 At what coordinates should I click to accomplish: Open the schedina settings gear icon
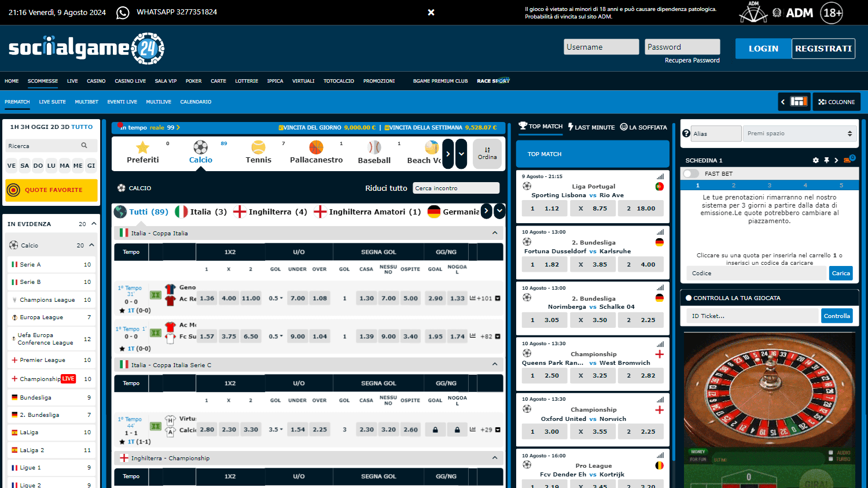(816, 160)
